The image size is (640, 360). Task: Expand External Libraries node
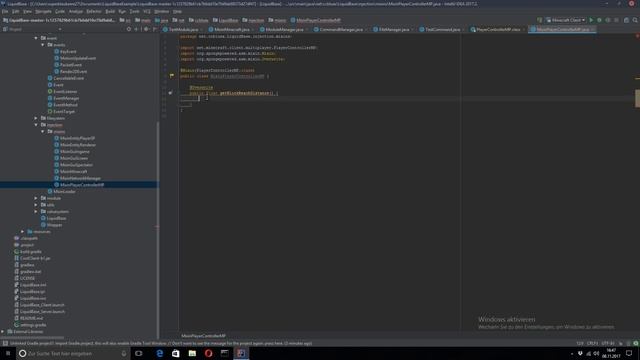(3, 331)
